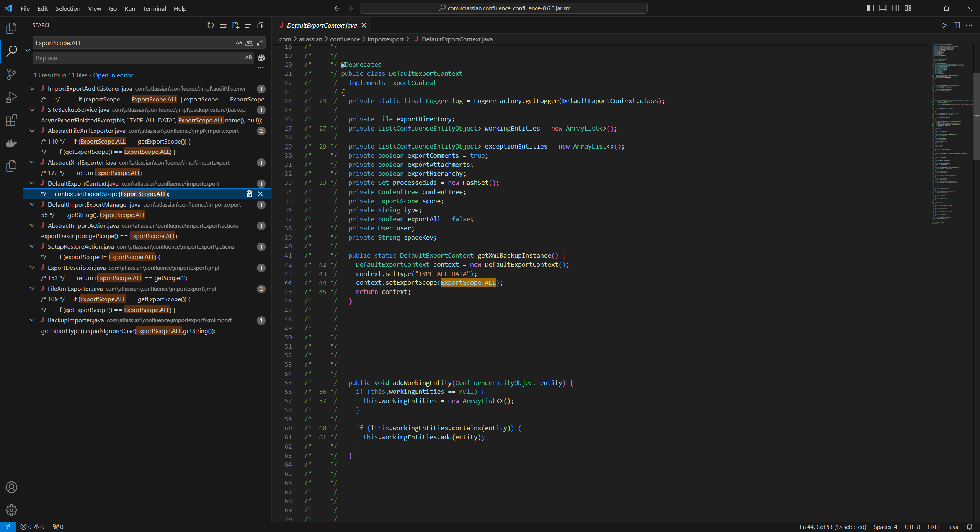Close the DefaultExportContext.java tab

coord(364,25)
